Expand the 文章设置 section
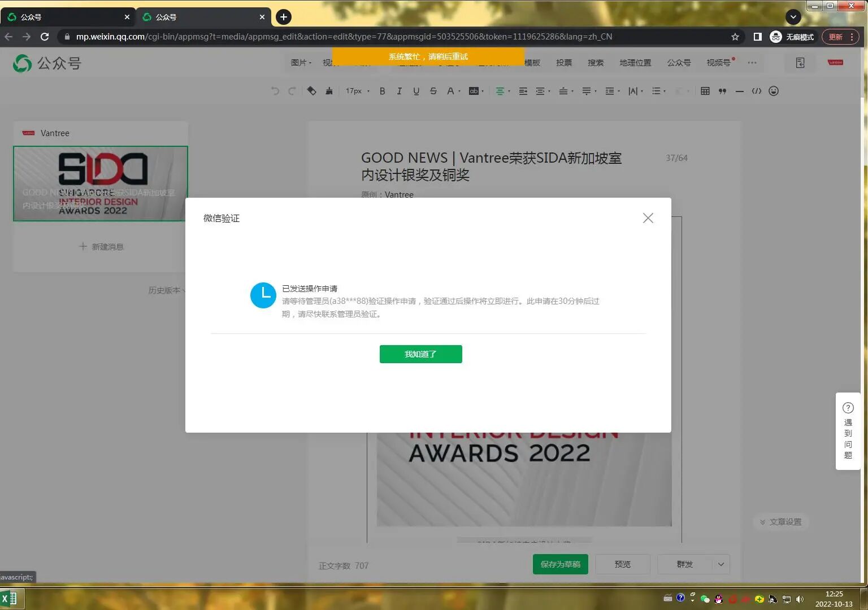 [781, 522]
